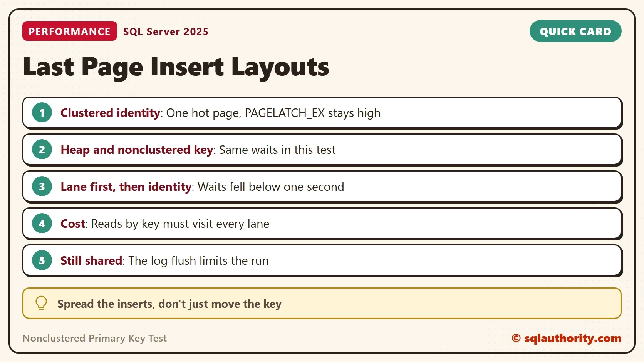
Task: Select the 'Heap and nonclustered key' text
Action: 137,150
